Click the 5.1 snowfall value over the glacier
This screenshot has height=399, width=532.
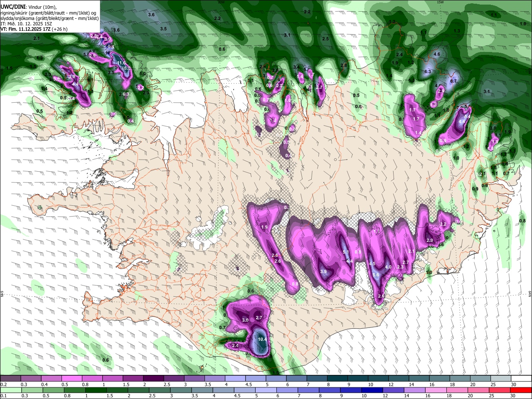(346, 252)
